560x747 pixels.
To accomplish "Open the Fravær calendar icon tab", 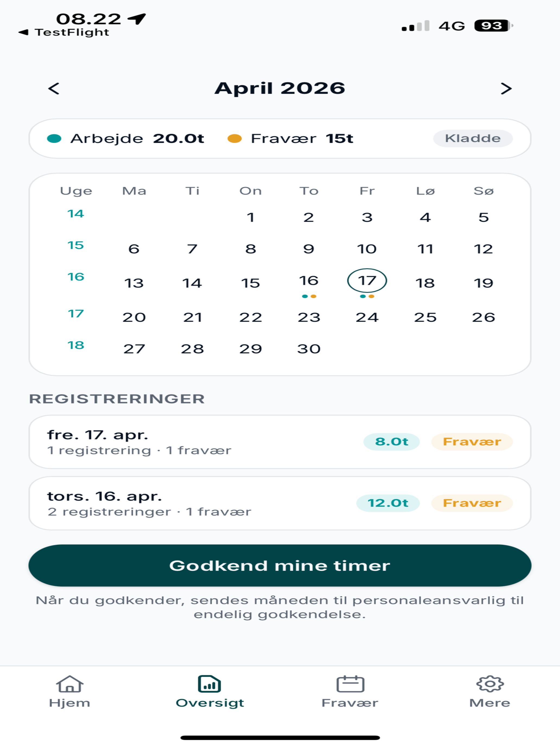I will (x=350, y=684).
